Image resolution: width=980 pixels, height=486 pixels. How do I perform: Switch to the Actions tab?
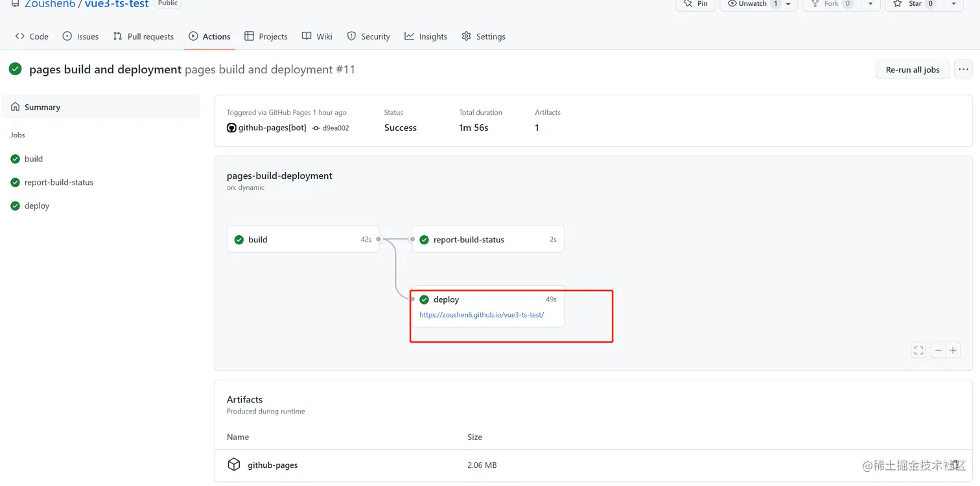click(x=209, y=36)
